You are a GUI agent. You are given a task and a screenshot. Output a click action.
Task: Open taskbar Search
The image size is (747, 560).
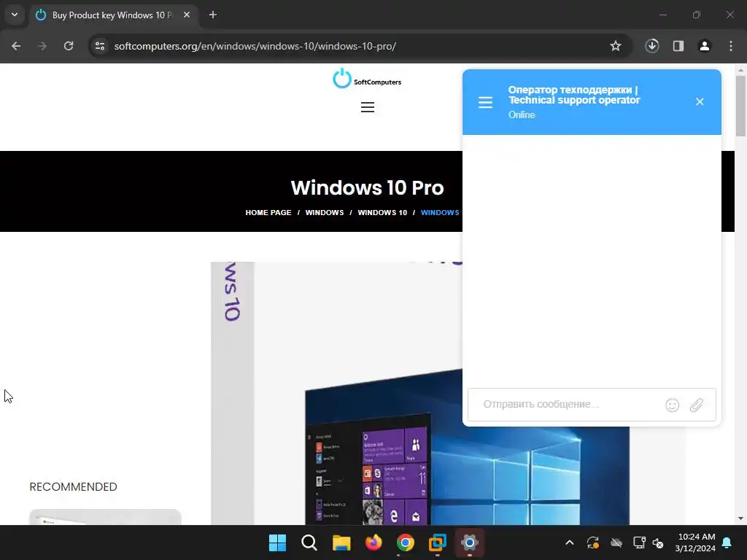pos(309,542)
